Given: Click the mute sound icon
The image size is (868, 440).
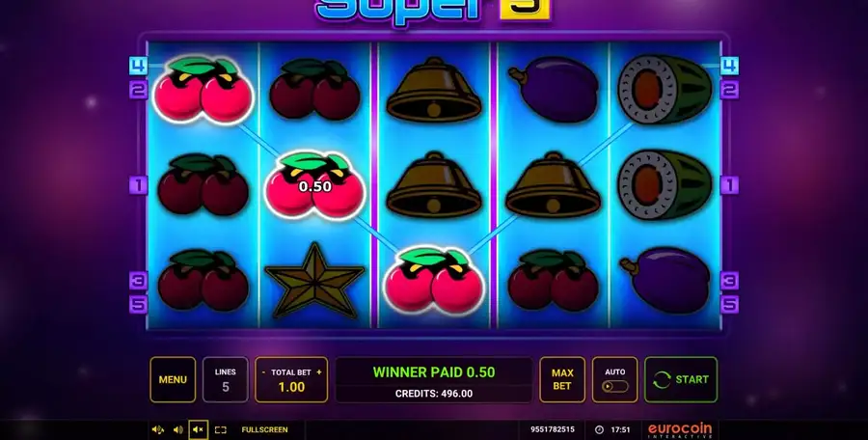Looking at the screenshot, I should point(198,429).
